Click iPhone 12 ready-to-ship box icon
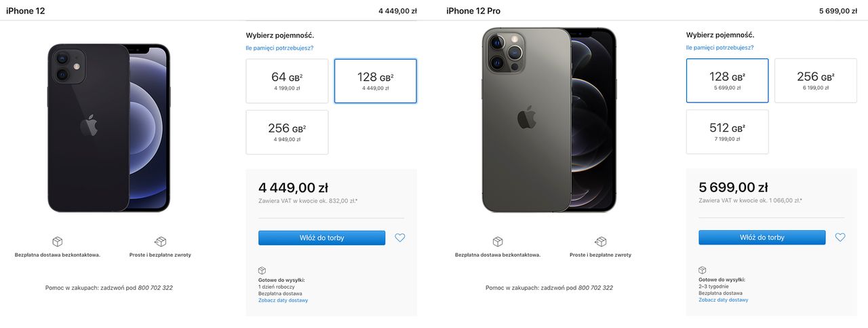 pos(262,270)
